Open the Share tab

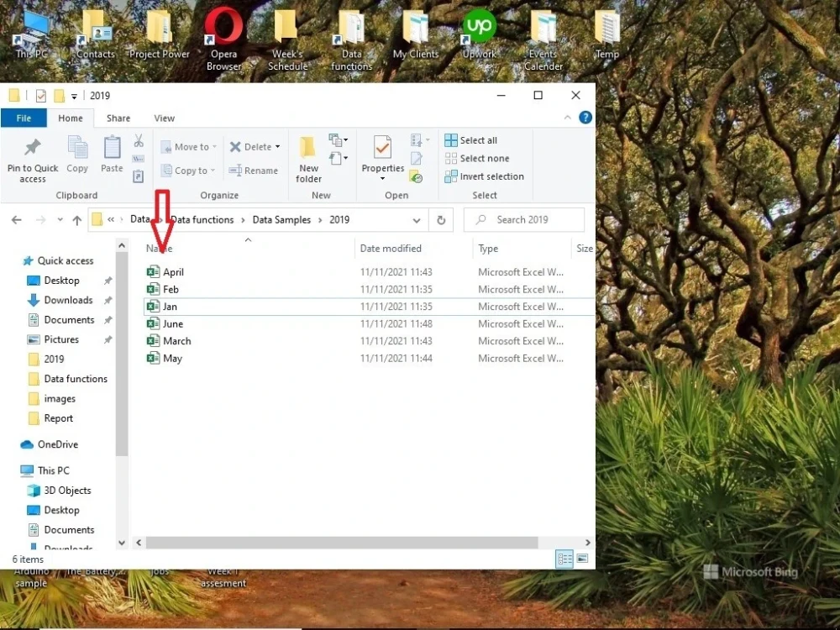click(118, 118)
